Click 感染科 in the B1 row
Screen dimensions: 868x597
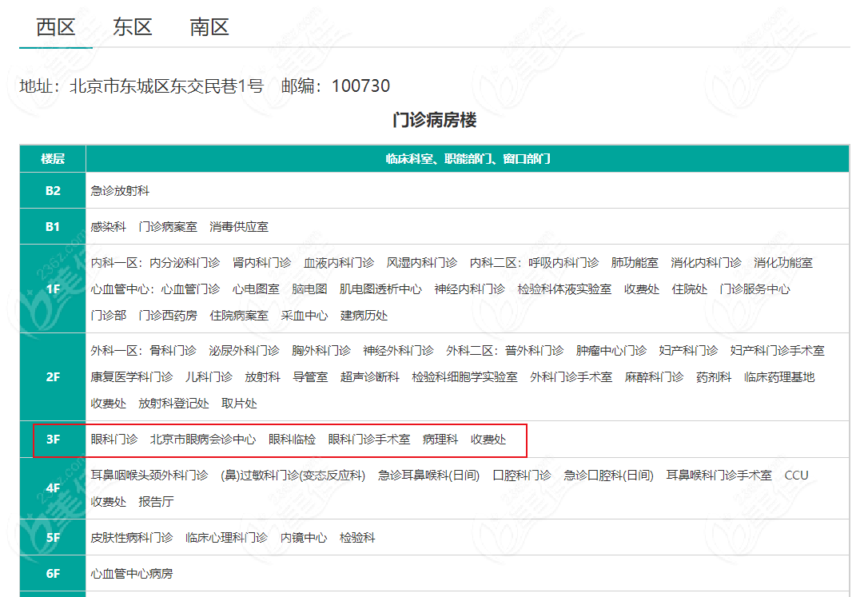(109, 227)
